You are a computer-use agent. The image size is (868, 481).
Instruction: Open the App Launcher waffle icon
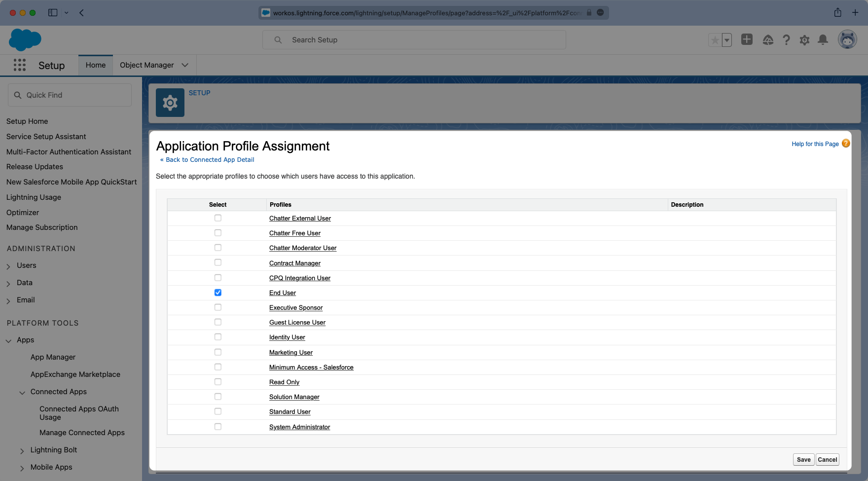pyautogui.click(x=19, y=65)
